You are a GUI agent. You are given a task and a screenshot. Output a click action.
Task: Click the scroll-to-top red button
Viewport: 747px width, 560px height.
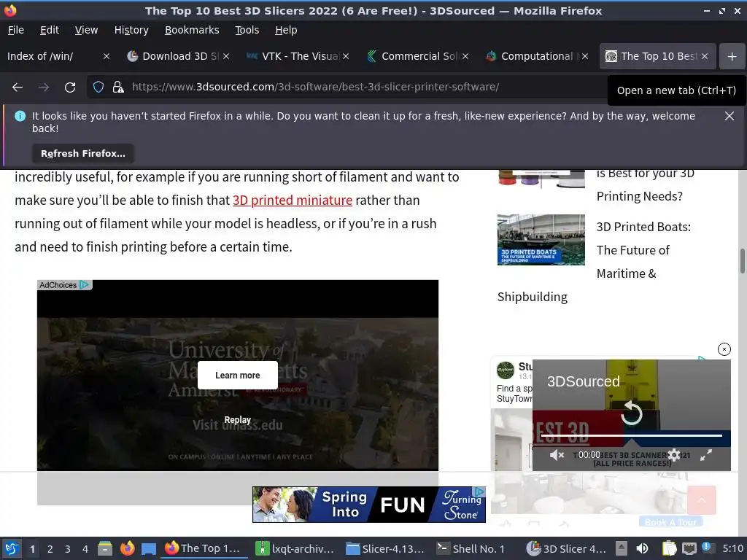click(x=701, y=499)
